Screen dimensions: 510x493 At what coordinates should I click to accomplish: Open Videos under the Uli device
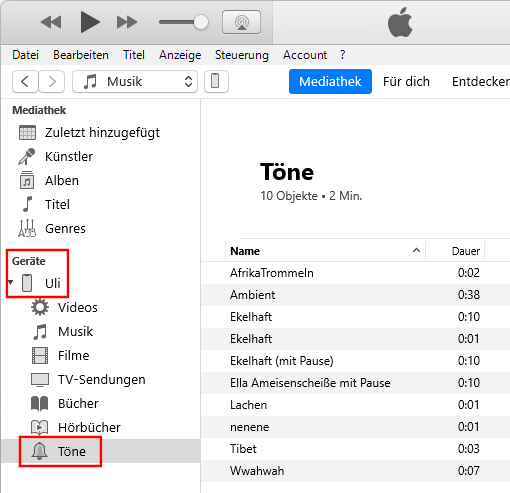tap(100, 307)
